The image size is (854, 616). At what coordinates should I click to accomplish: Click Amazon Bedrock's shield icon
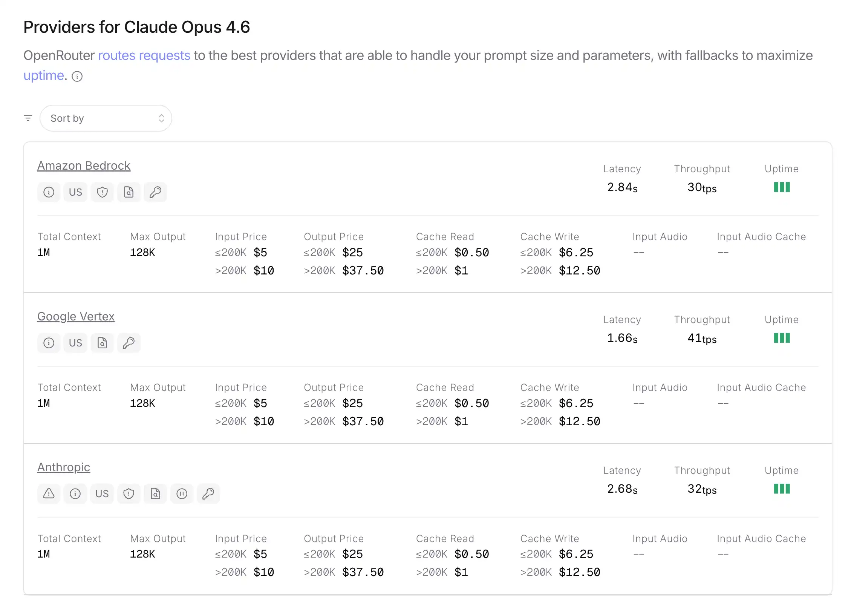point(102,192)
